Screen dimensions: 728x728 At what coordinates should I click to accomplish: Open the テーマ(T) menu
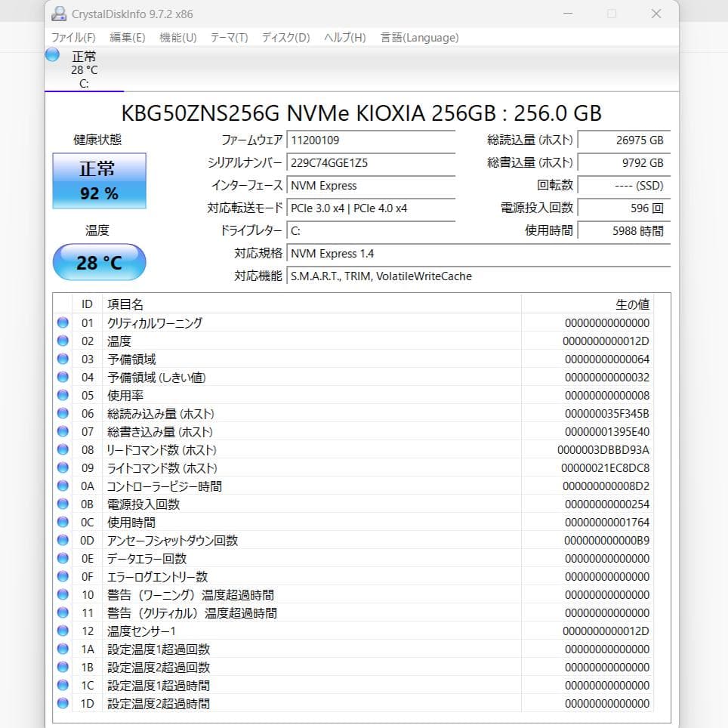point(229,37)
